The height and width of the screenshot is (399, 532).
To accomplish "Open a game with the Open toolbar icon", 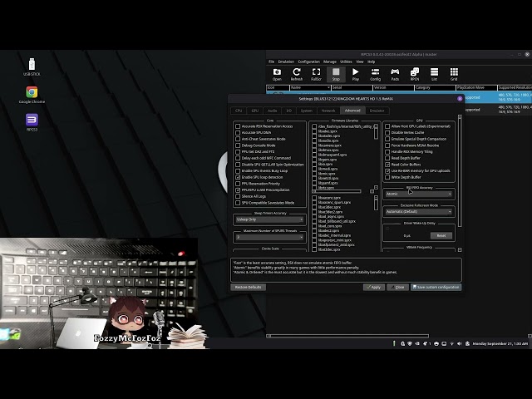I will click(x=277, y=74).
